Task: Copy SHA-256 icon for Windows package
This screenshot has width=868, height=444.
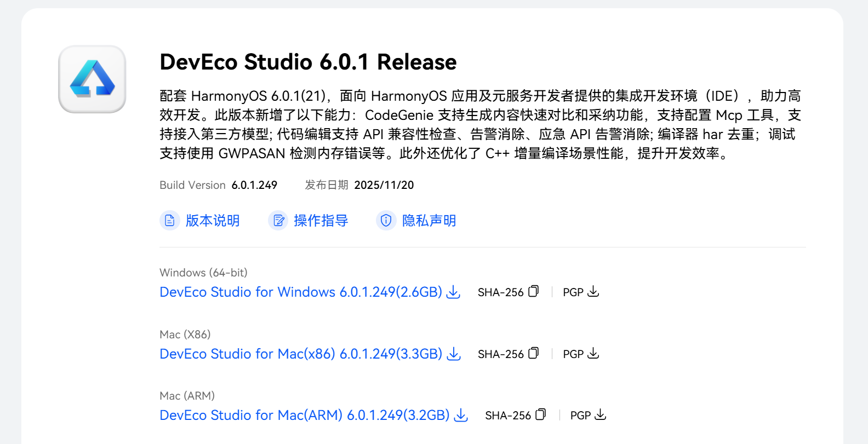Action: (533, 292)
